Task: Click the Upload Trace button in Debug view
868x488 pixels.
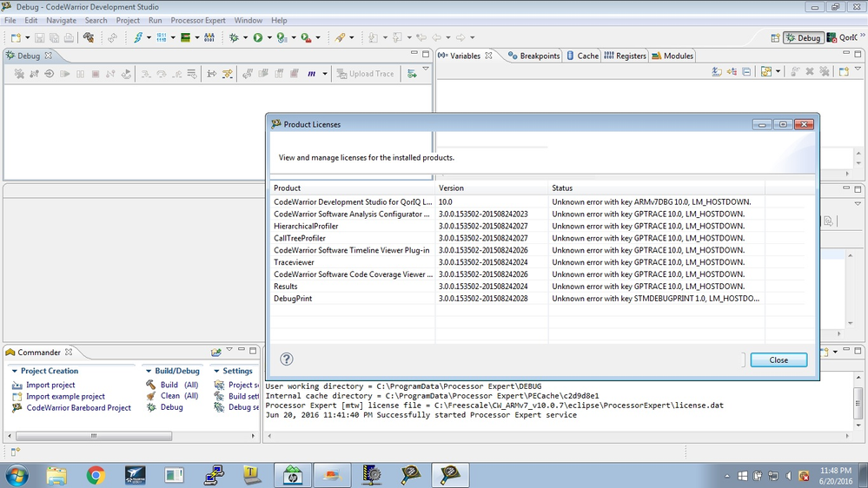Action: 365,74
